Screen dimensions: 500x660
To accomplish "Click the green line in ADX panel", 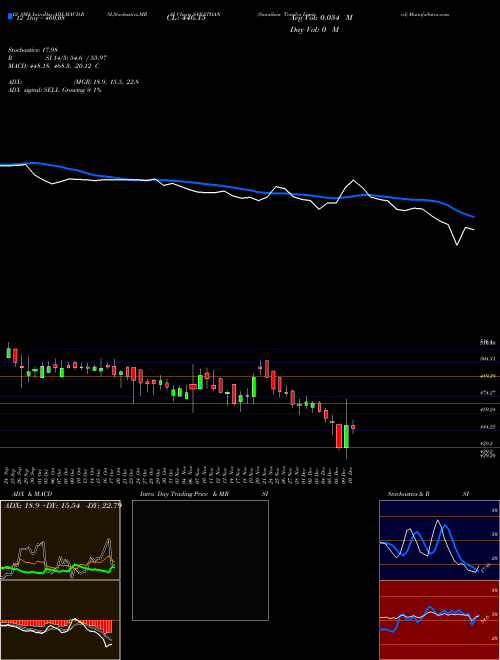I will pos(59,569).
